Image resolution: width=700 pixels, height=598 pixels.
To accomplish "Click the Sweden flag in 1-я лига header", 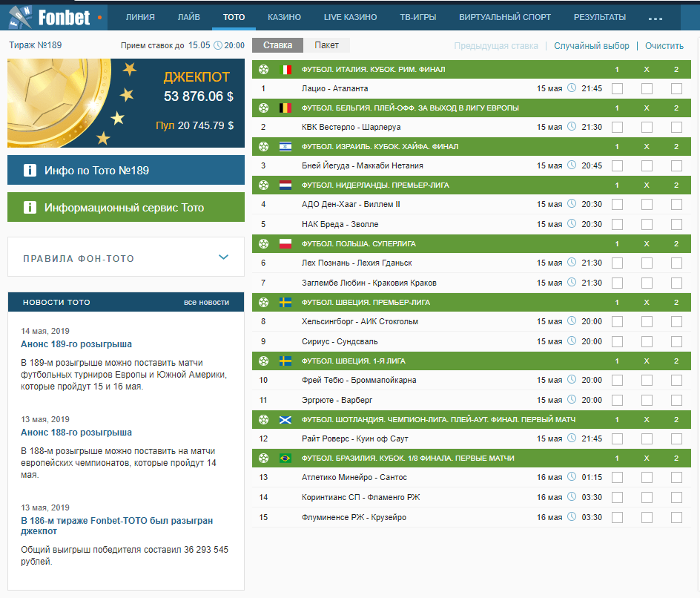I will (x=285, y=361).
